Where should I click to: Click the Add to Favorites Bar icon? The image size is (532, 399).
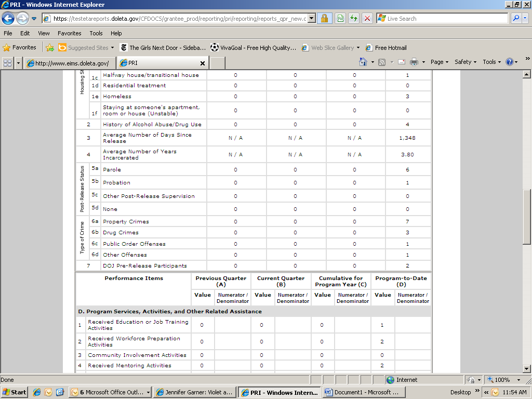(x=50, y=48)
